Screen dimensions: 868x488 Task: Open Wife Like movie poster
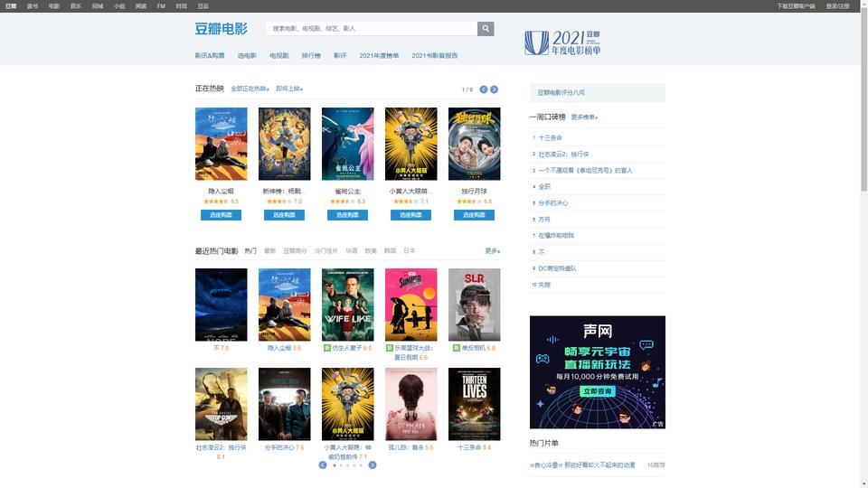point(347,305)
